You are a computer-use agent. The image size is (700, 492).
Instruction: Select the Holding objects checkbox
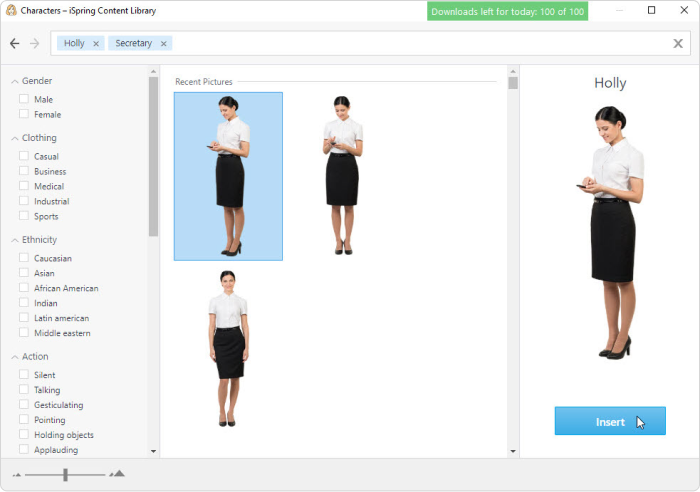pyautogui.click(x=24, y=434)
